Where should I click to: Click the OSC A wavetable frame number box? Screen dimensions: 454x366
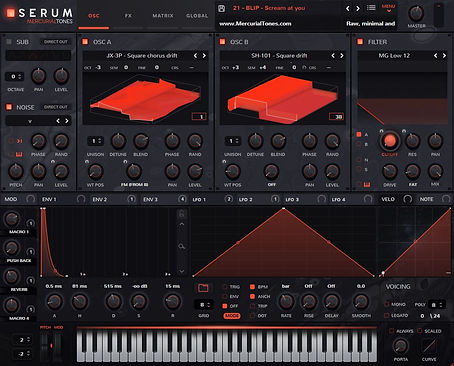point(199,117)
